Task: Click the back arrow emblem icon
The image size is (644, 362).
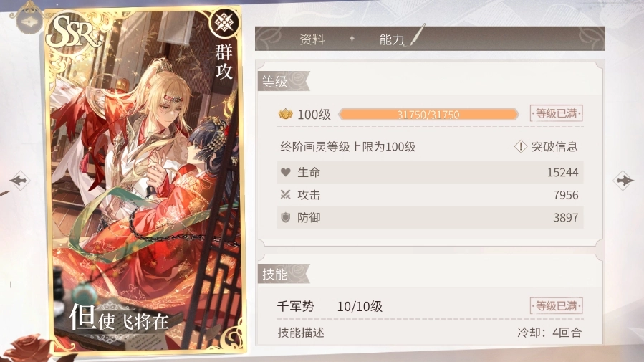Action: tap(29, 20)
